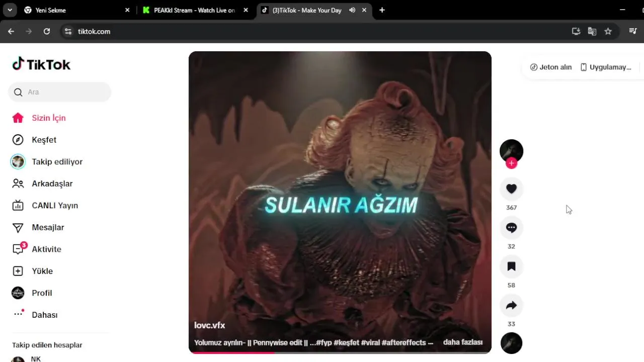Open the Sizin İçin home feed
This screenshot has width=644, height=362.
click(39, 118)
